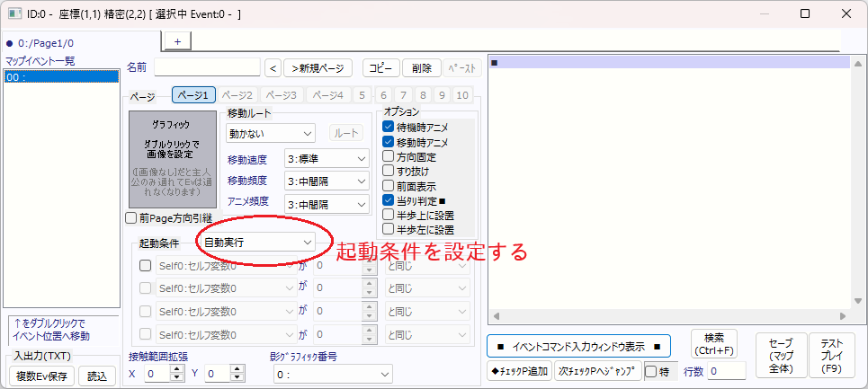Viewport: 868px width, 389px height.
Task: Click the command list vertical scrollbar down arrow
Action: [858, 300]
